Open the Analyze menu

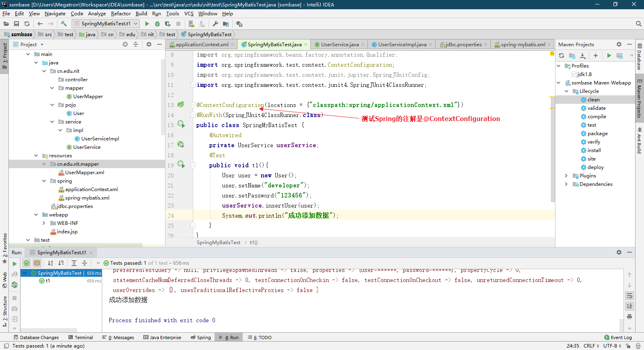[x=97, y=13]
